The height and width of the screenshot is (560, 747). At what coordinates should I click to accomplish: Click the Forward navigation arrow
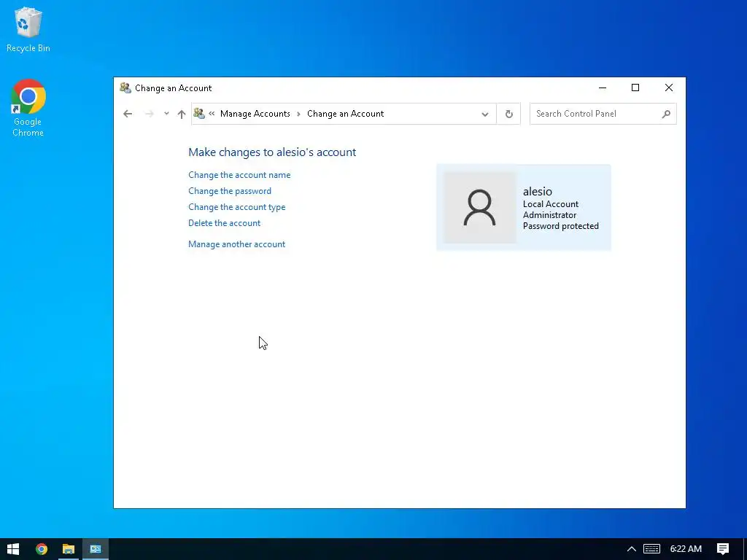tap(149, 114)
